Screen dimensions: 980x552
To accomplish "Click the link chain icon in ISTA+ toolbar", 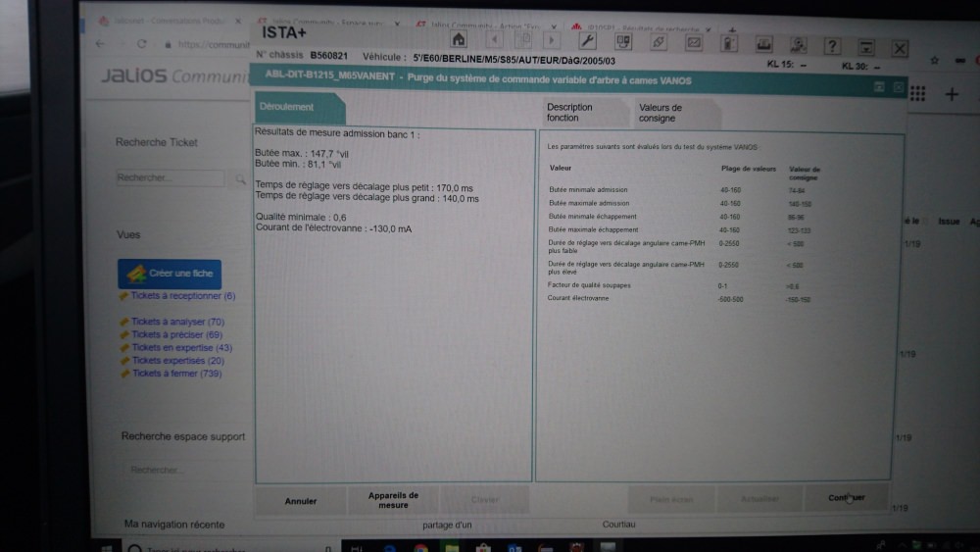I will (x=659, y=42).
